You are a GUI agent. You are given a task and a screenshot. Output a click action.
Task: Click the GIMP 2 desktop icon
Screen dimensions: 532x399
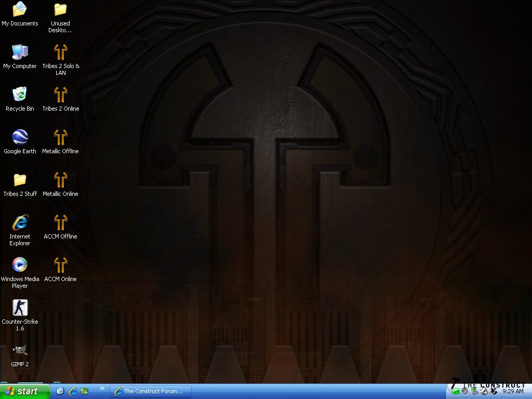click(20, 355)
